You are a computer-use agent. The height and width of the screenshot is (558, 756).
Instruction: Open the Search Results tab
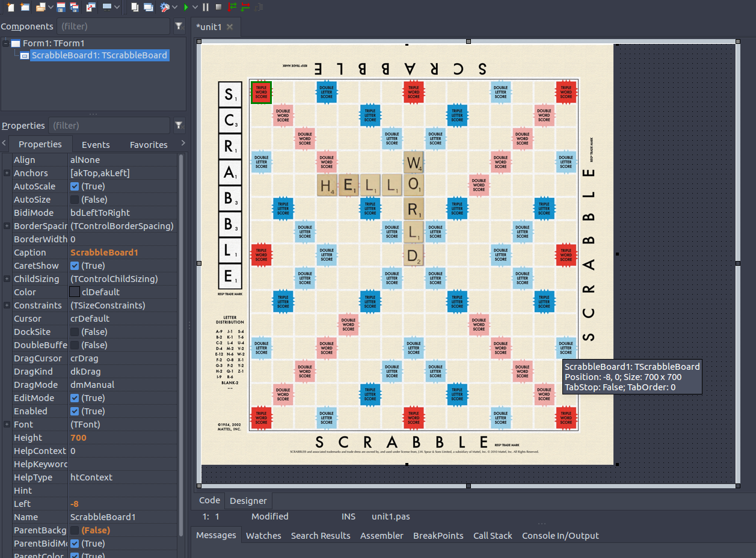click(x=321, y=536)
